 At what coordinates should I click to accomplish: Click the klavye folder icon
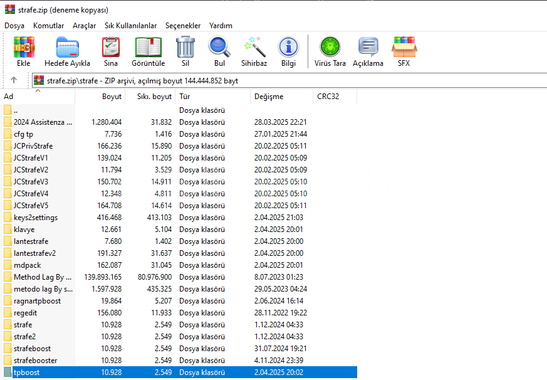click(x=8, y=229)
